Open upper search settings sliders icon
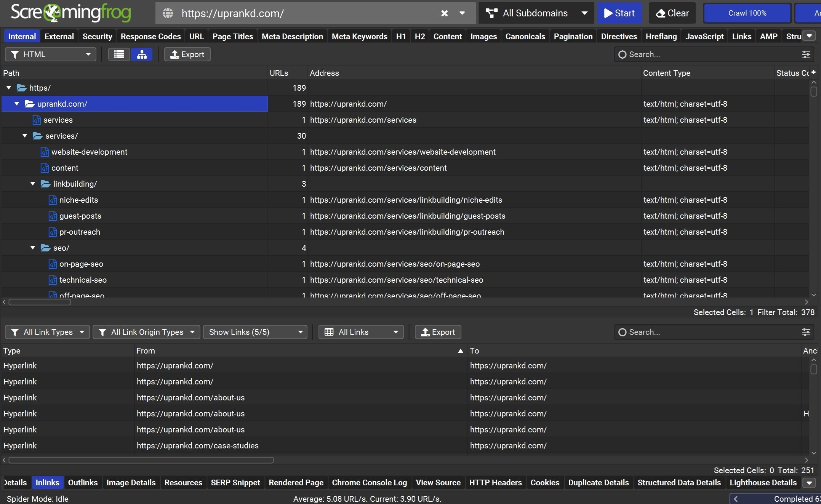821x504 pixels. pyautogui.click(x=806, y=54)
